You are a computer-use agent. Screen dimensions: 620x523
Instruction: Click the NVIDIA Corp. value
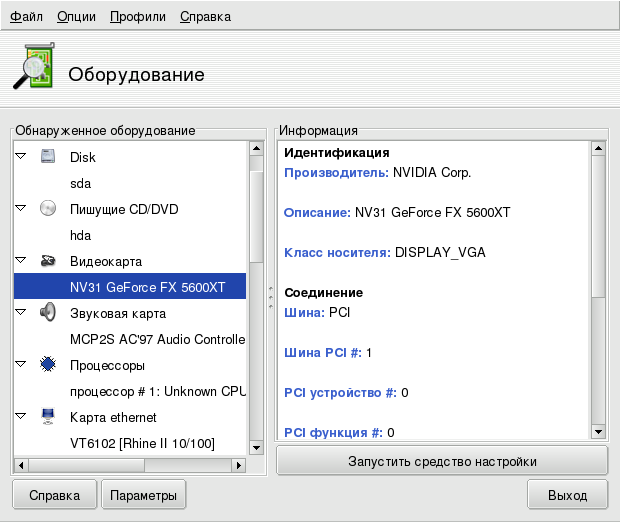click(x=432, y=173)
